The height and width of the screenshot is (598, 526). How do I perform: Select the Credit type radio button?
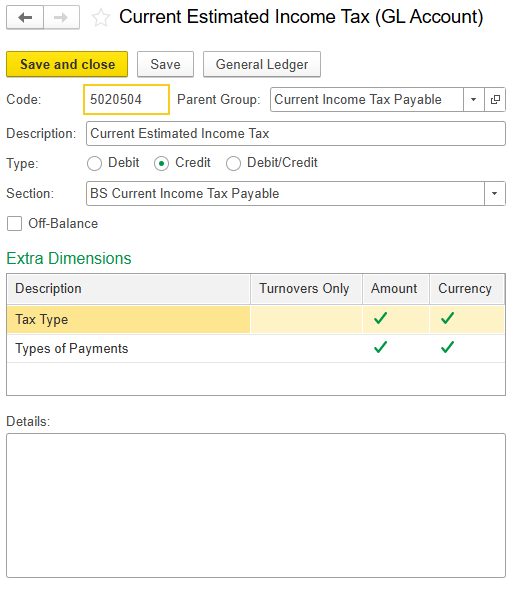tap(161, 164)
